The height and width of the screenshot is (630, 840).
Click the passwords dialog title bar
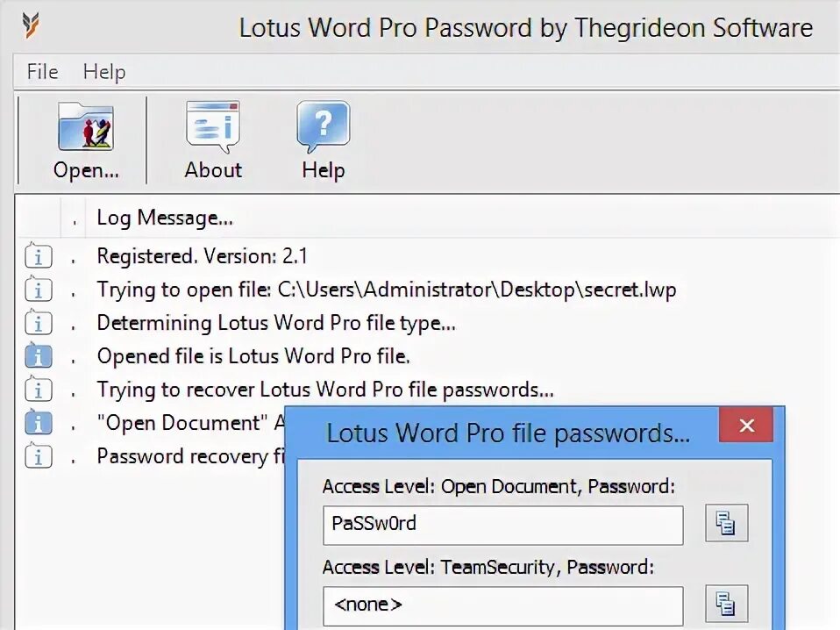[502, 433]
